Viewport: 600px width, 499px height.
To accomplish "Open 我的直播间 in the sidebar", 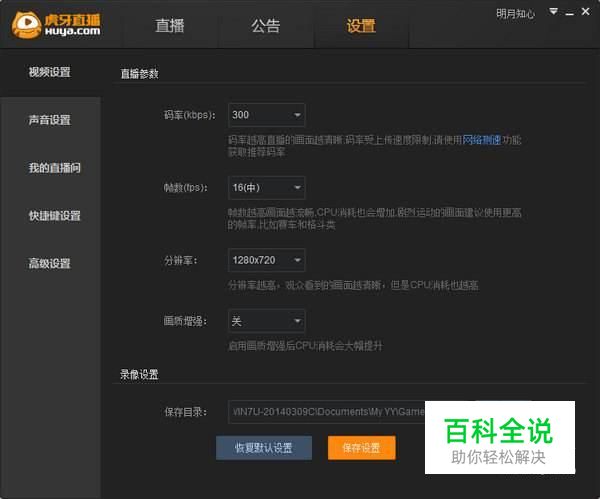I will point(54,168).
